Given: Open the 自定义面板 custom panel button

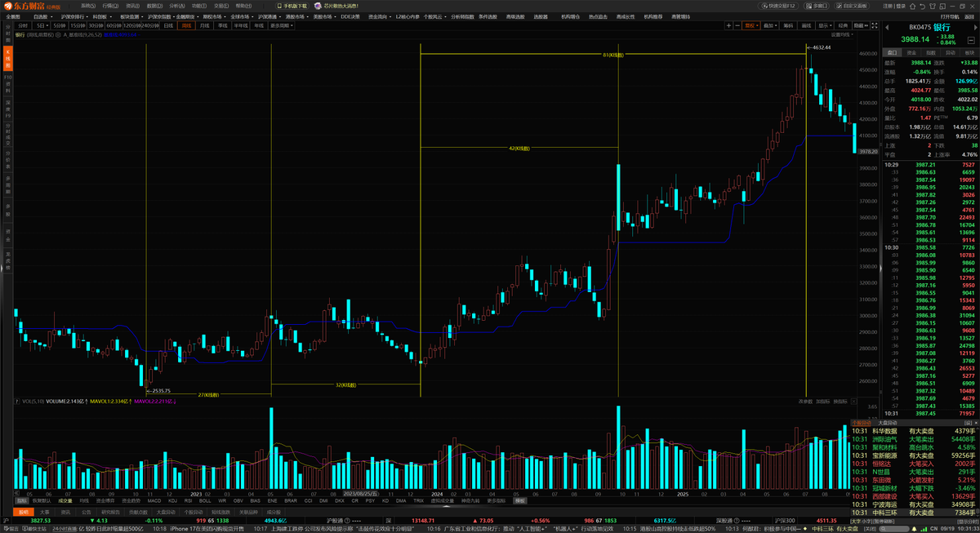Looking at the screenshot, I should (852, 6).
